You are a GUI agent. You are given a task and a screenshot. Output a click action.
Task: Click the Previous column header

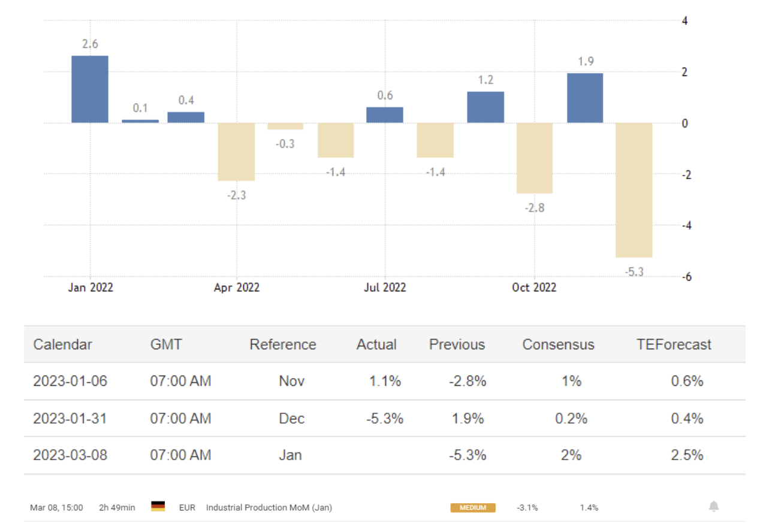(457, 344)
